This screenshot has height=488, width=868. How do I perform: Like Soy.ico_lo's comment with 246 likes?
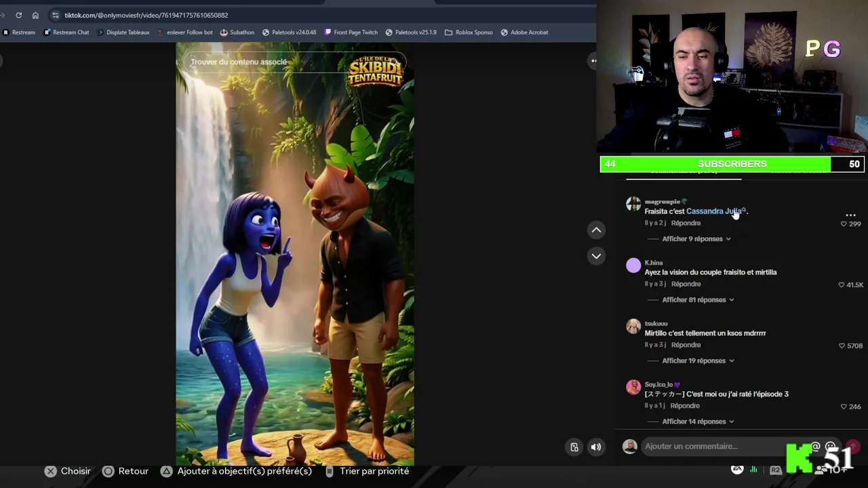(x=844, y=407)
